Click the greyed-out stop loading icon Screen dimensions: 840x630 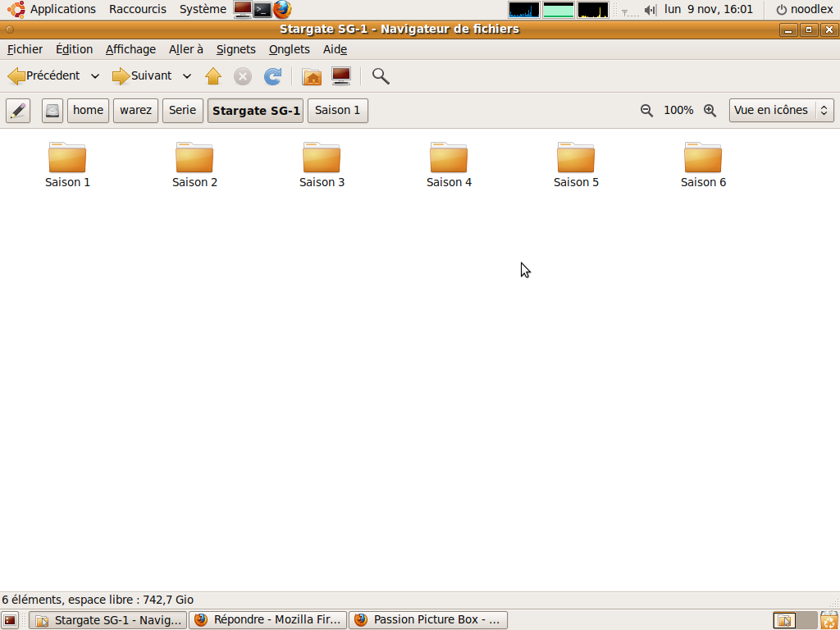pos(243,76)
